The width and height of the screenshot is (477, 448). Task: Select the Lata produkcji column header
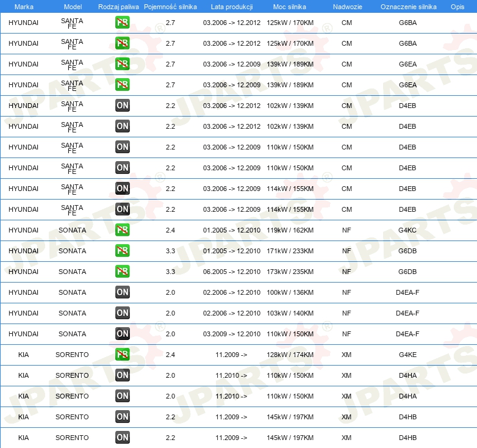pyautogui.click(x=232, y=7)
